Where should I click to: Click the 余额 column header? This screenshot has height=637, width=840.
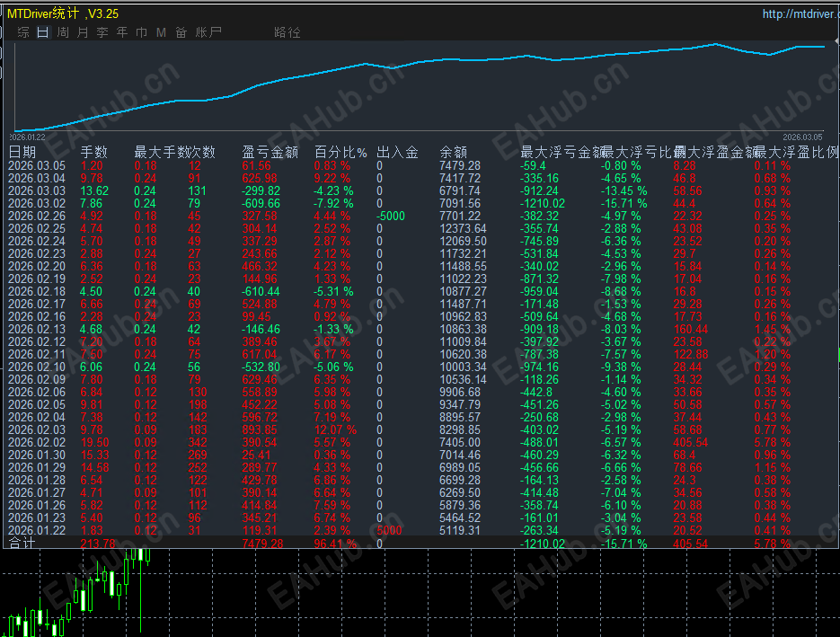point(453,152)
